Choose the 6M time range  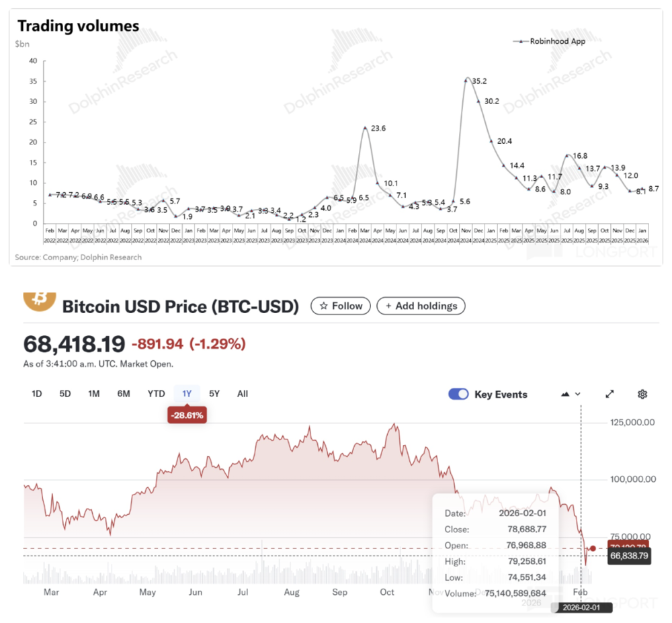point(124,394)
